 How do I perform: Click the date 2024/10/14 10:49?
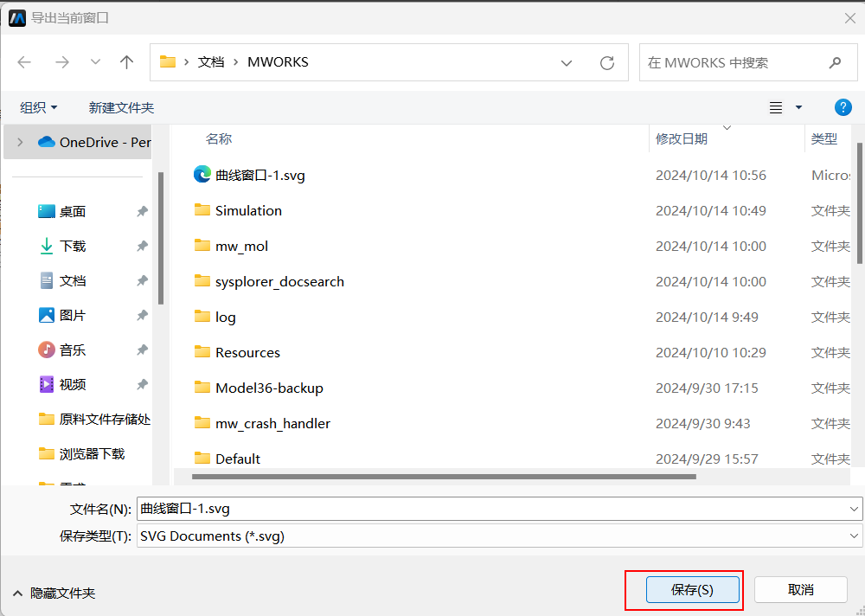coord(710,210)
